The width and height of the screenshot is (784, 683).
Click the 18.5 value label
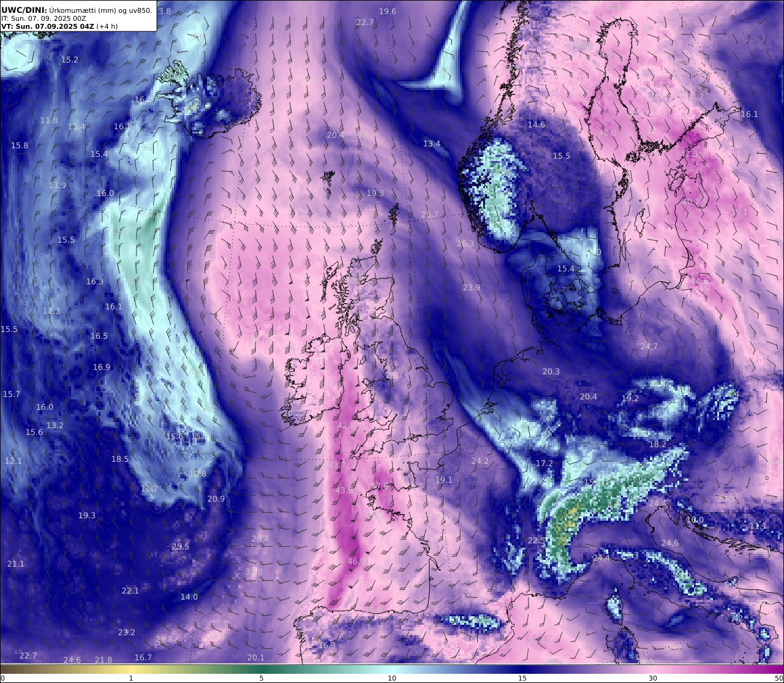point(120,459)
